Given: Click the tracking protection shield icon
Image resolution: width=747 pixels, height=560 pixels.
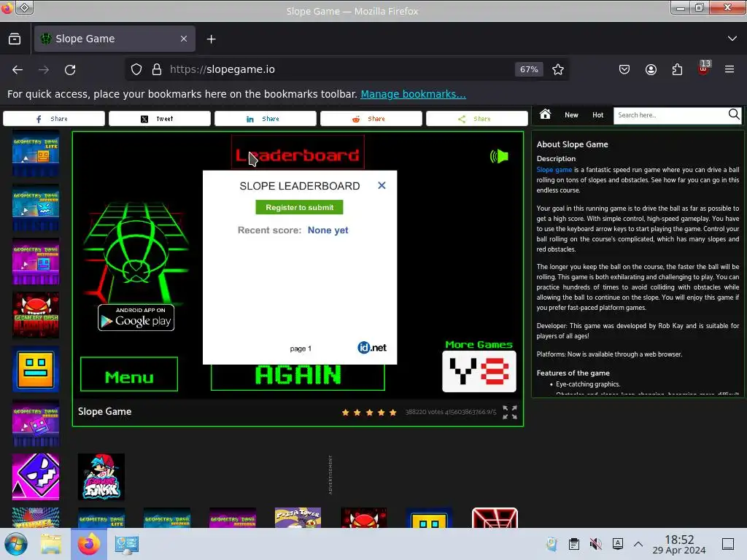Looking at the screenshot, I should [x=136, y=69].
